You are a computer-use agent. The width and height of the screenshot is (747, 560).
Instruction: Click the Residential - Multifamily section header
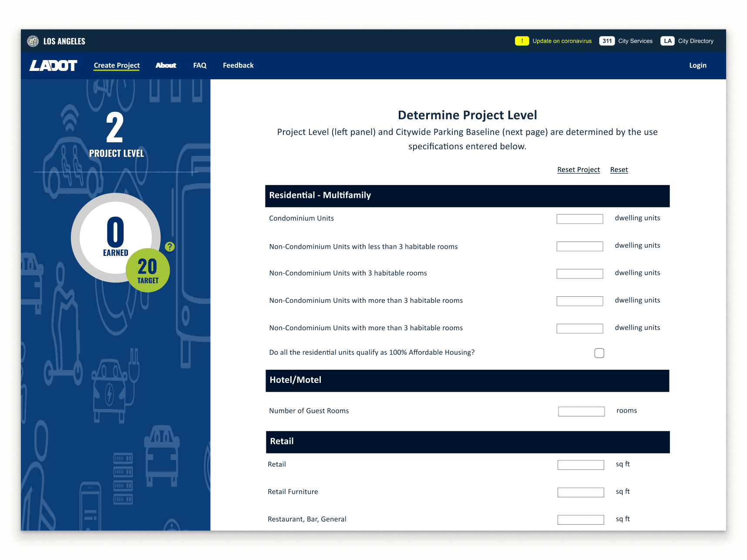click(x=467, y=196)
